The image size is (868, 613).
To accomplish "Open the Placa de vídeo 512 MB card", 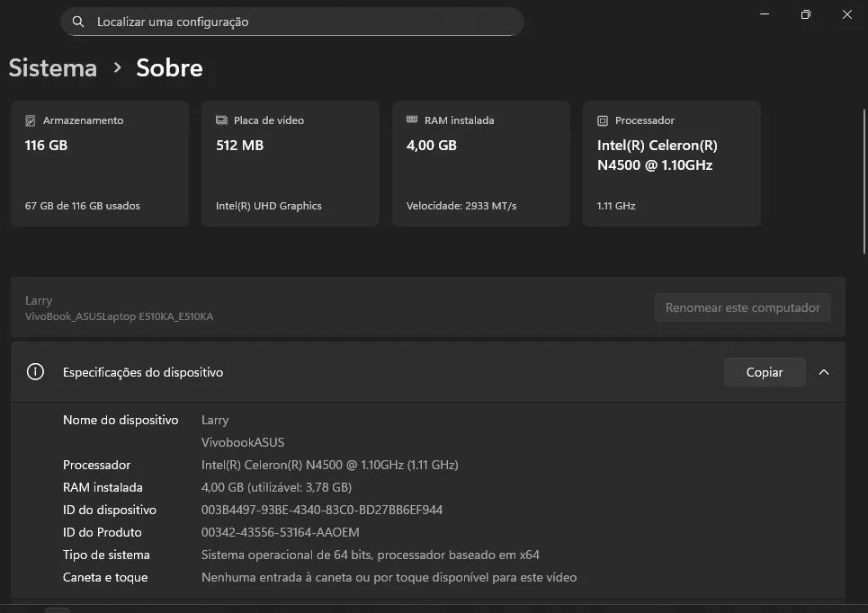I will click(x=291, y=164).
